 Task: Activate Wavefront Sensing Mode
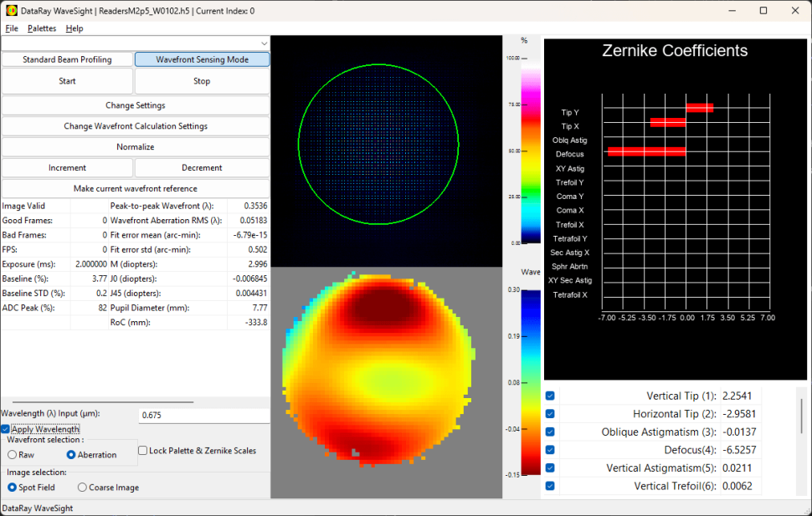click(202, 59)
